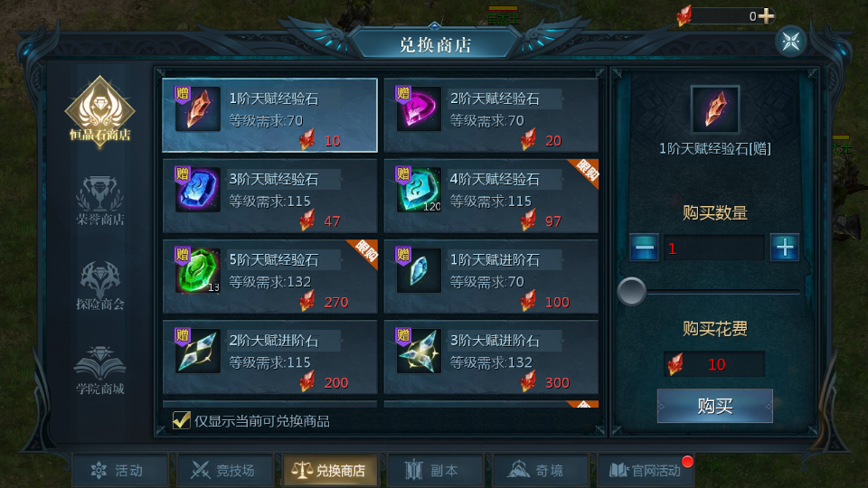Decrease purchase quantity with minus button
Image resolution: width=868 pixels, height=488 pixels.
pyautogui.click(x=645, y=248)
